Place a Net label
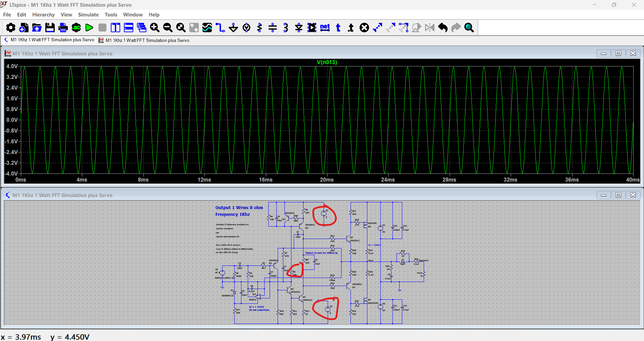This screenshot has height=341, width=644. click(325, 28)
